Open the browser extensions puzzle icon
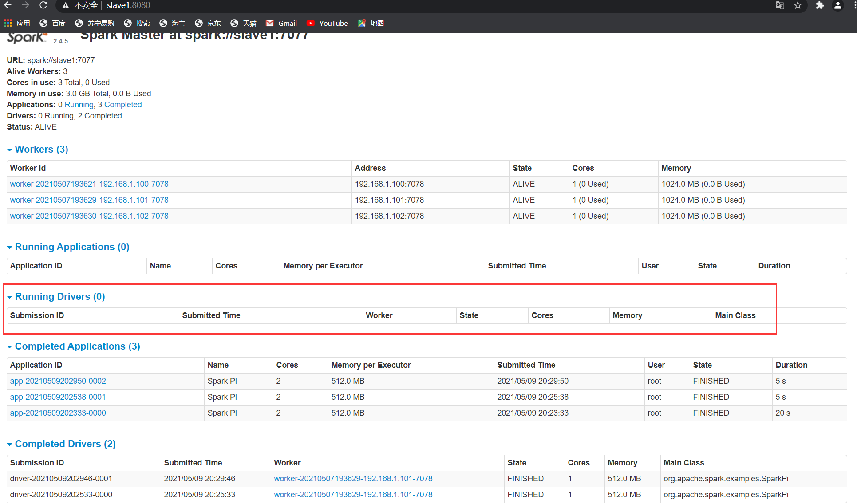 [x=820, y=6]
